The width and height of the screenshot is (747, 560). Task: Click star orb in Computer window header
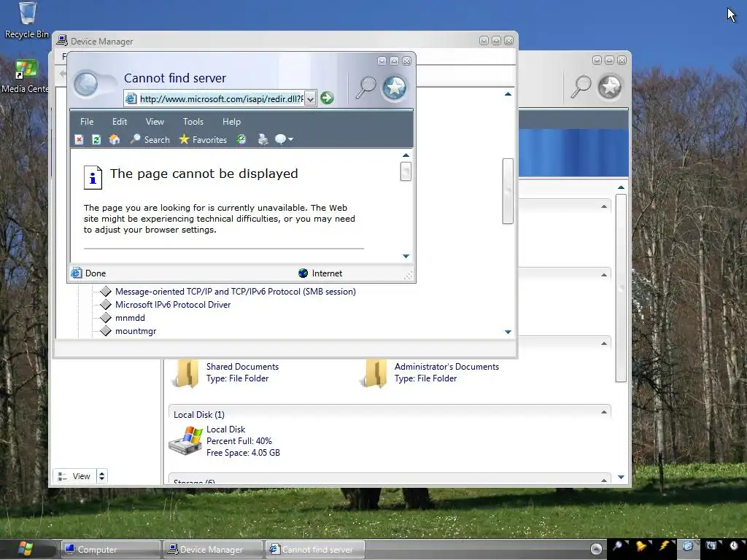[x=610, y=87]
